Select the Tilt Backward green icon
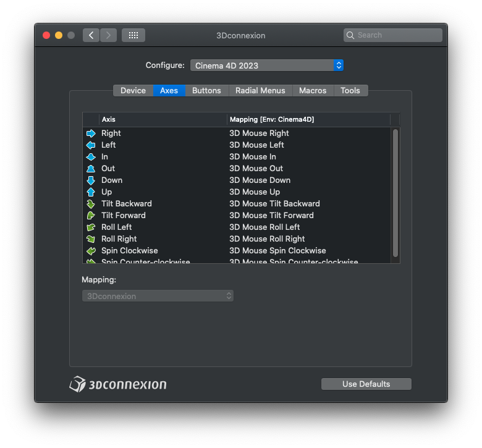This screenshot has width=482, height=448. (91, 204)
